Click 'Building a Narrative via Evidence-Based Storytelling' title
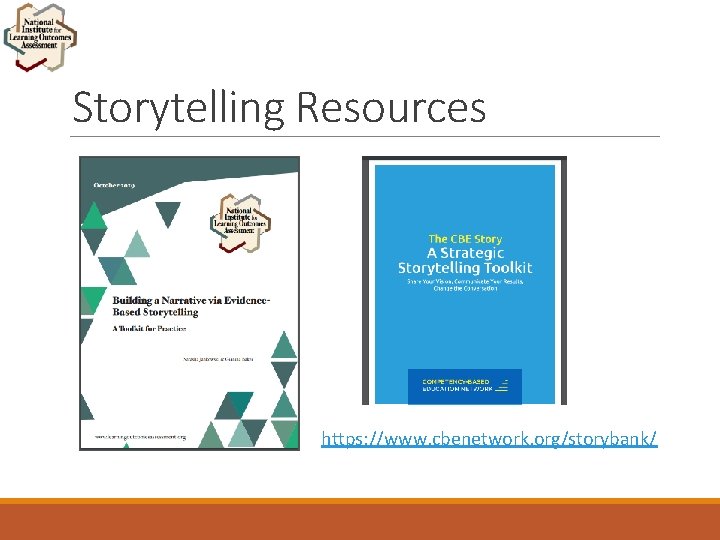Viewport: 720px width, 540px height. coord(191,306)
